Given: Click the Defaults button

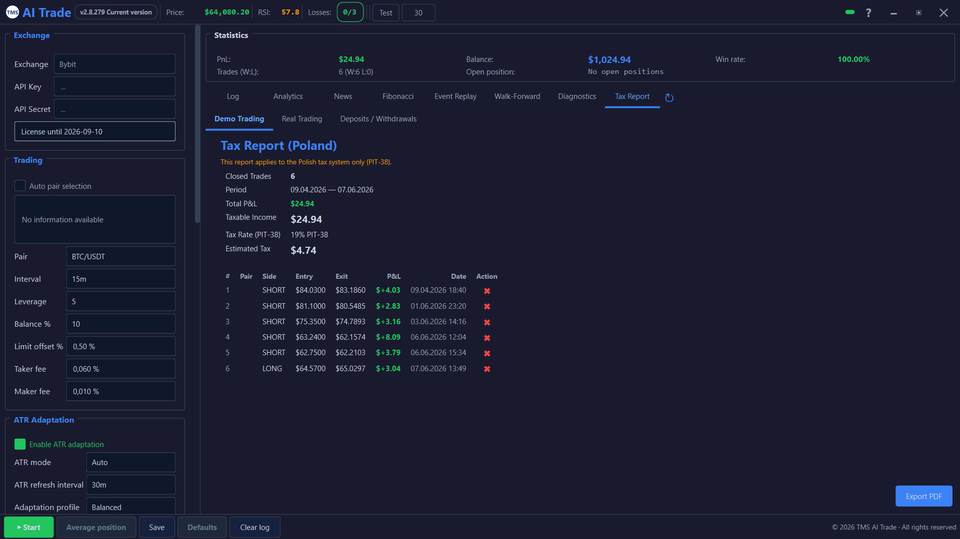Looking at the screenshot, I should coord(202,527).
